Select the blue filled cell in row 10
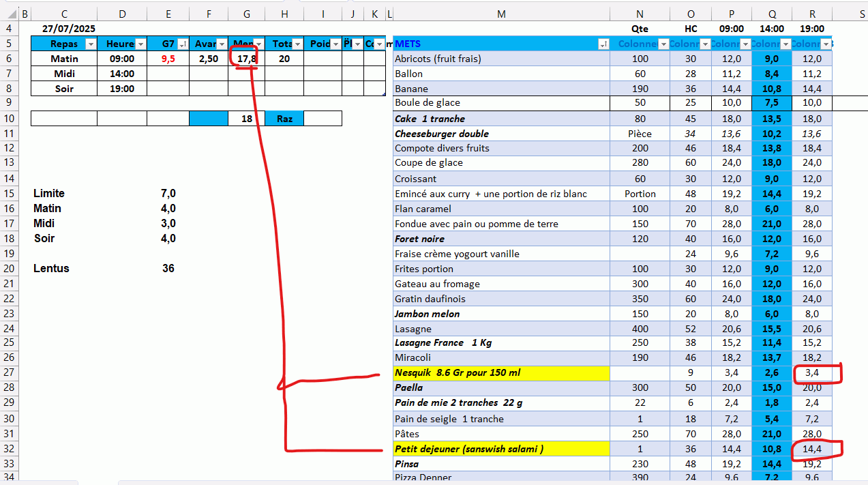 (209, 119)
